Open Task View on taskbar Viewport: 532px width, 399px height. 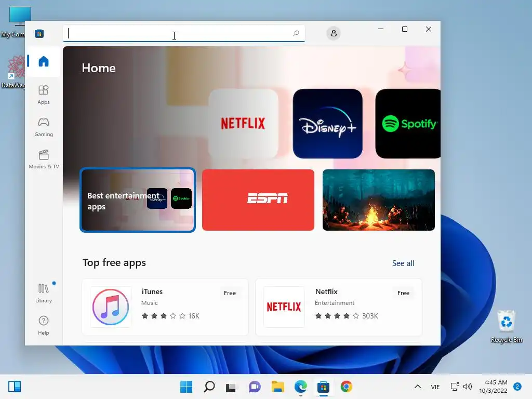click(x=231, y=387)
